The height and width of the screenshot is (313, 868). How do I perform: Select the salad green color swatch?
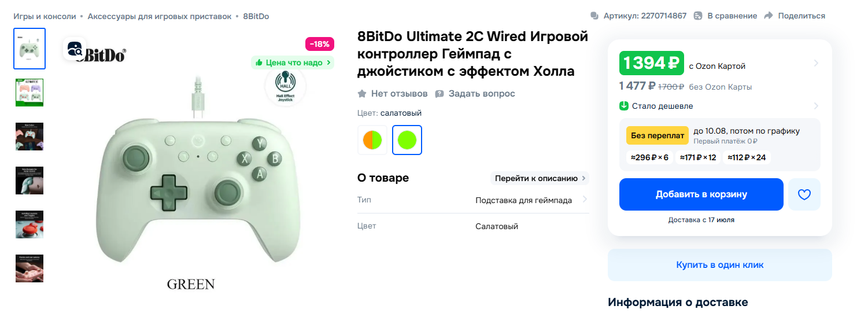coord(407,140)
